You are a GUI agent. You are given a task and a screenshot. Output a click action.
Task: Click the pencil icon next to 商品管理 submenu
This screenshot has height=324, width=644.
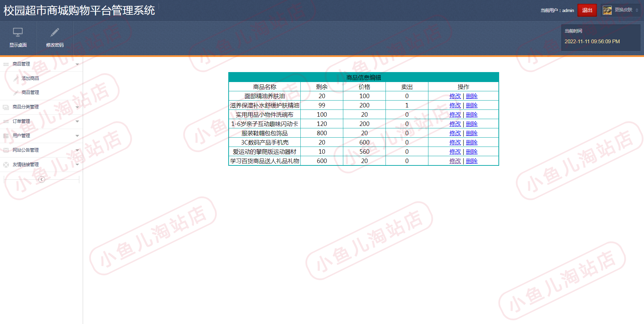coord(16,93)
